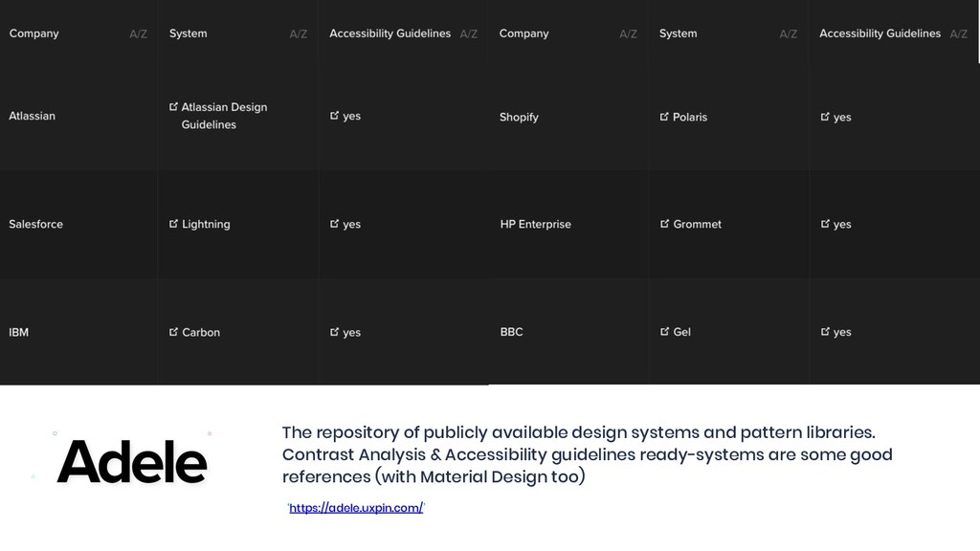Image resolution: width=980 pixels, height=551 pixels.
Task: Click yes link in Salesforce row
Action: click(x=351, y=224)
